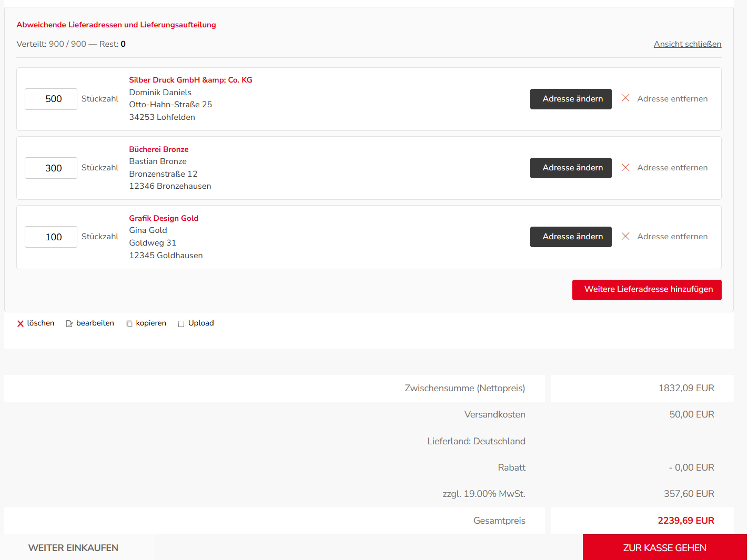Viewport: 748px width, 560px height.
Task: Change address for Grafik Design Gold
Action: point(571,237)
